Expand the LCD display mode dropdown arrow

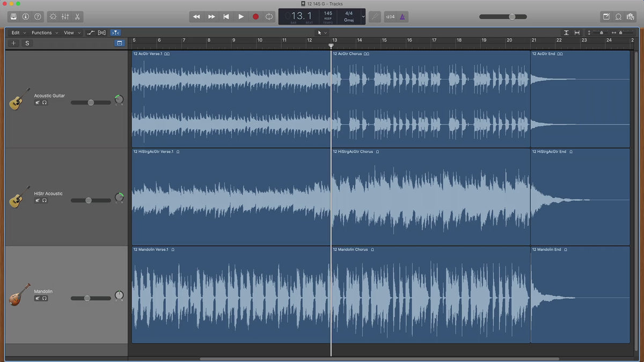[x=363, y=17]
